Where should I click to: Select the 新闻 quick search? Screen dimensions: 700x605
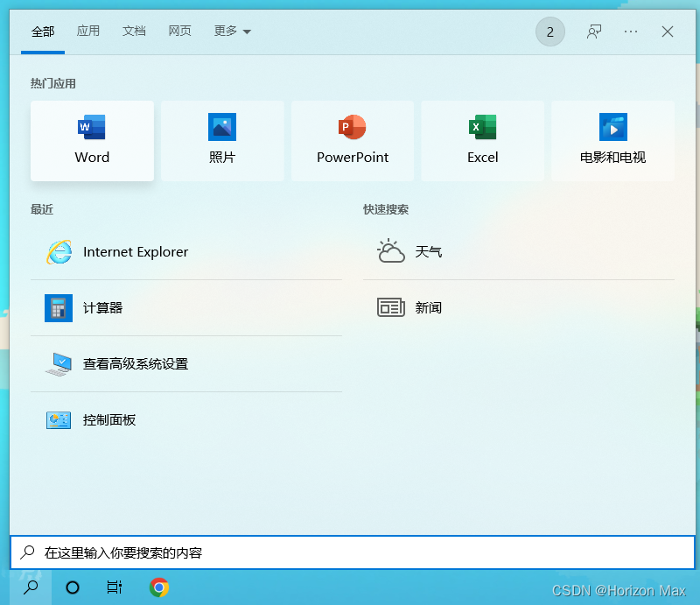coord(519,308)
